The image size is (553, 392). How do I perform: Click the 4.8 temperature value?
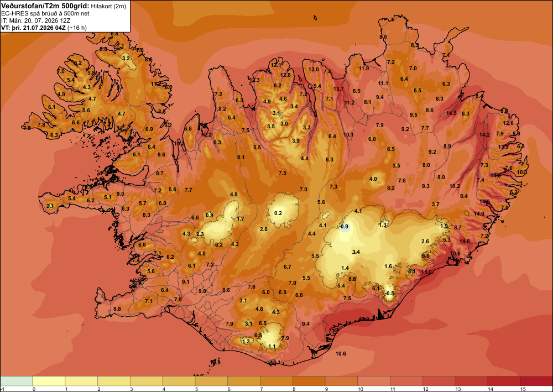click(233, 195)
